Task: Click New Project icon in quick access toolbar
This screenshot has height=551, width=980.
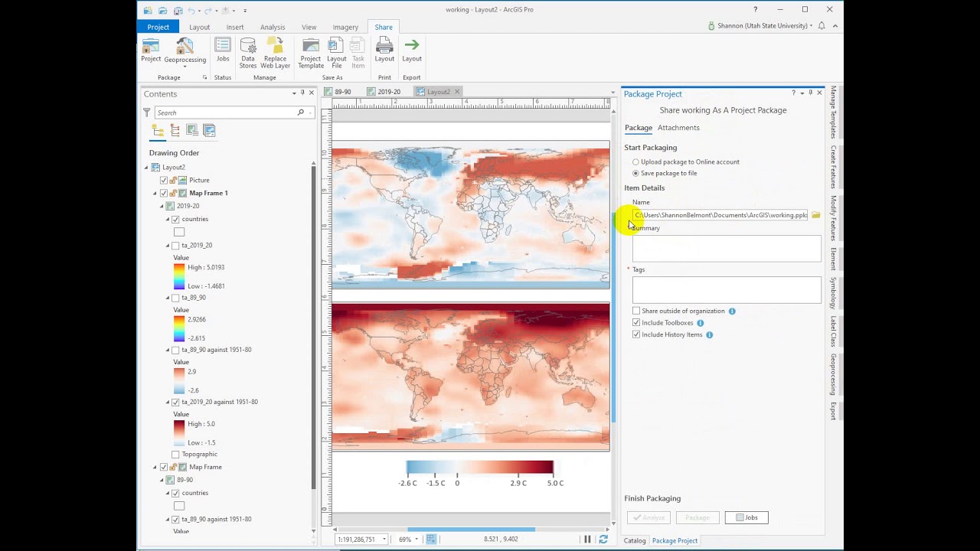Action: click(x=149, y=10)
